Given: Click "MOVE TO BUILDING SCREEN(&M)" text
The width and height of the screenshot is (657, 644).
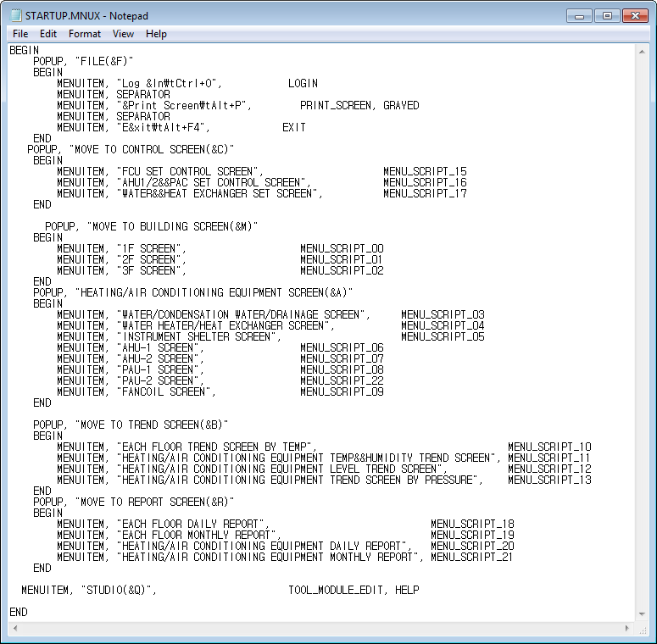Looking at the screenshot, I should pos(173,226).
